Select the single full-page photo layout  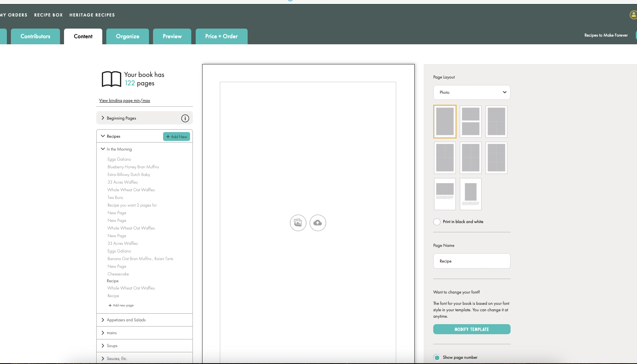pos(445,122)
